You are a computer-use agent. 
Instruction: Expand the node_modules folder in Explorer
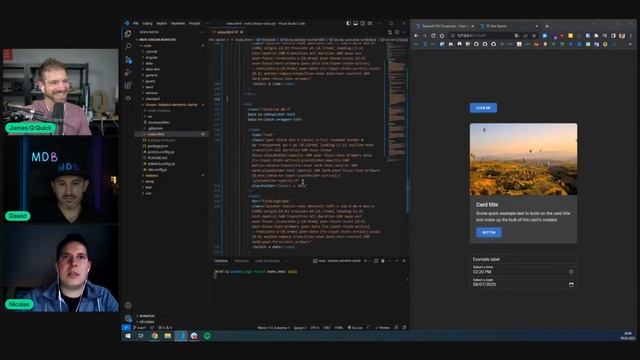point(159,111)
